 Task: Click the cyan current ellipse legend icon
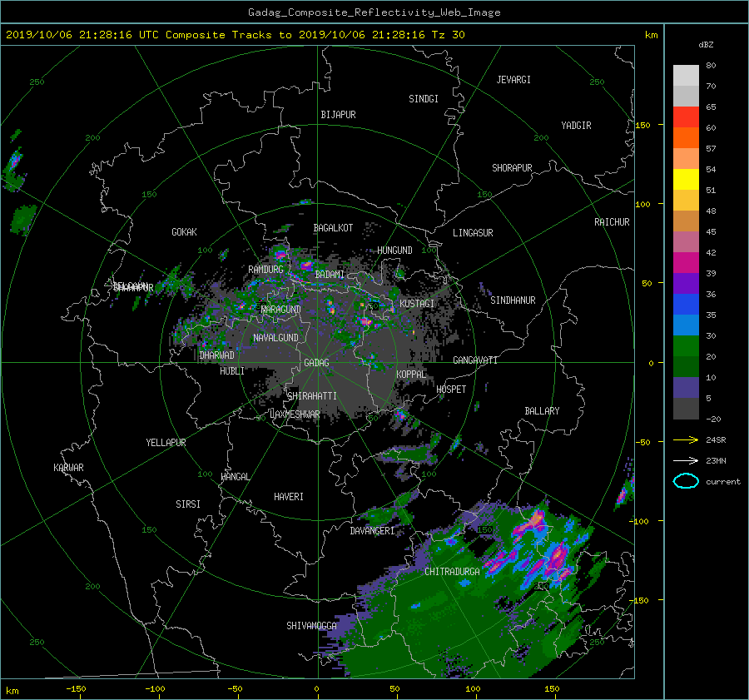pos(686,481)
